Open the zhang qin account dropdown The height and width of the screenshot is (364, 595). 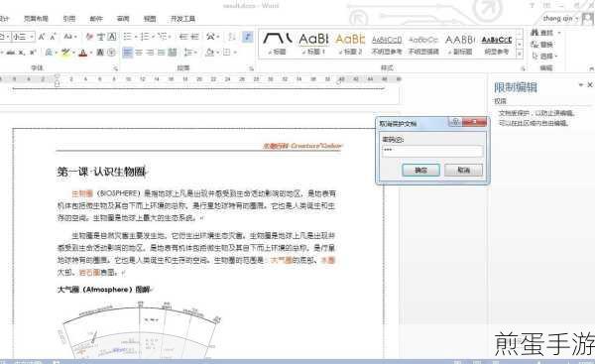577,18
